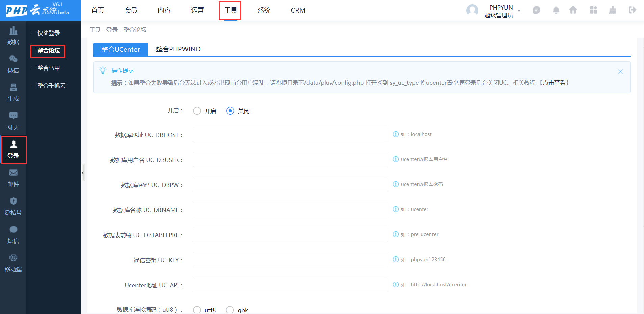Image resolution: width=644 pixels, height=314 pixels.
Task: Expand the PHPYUN admin account dropdown
Action: [519, 10]
